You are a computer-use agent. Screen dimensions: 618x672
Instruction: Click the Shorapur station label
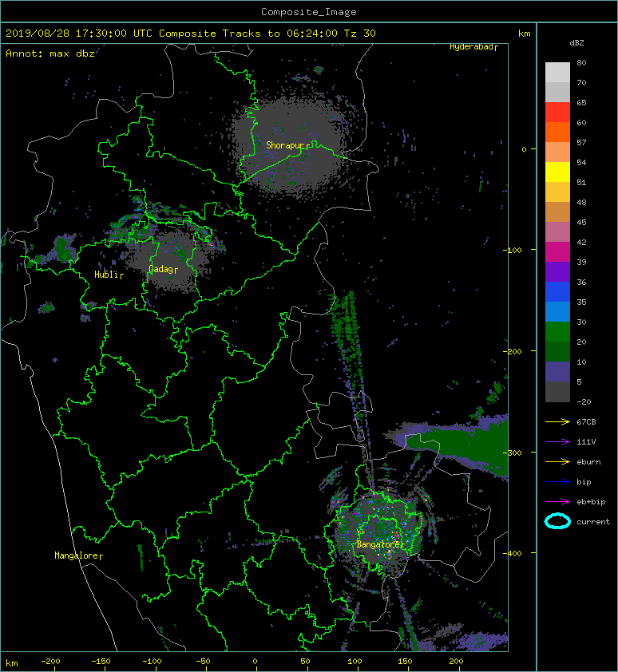tap(286, 145)
